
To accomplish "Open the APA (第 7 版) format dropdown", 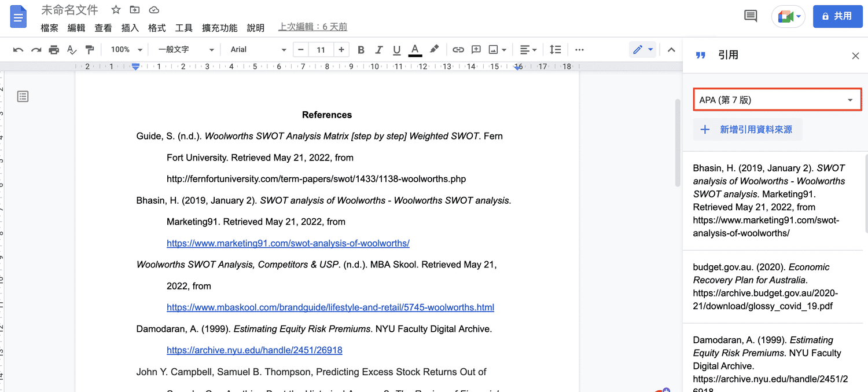I will coord(777,100).
